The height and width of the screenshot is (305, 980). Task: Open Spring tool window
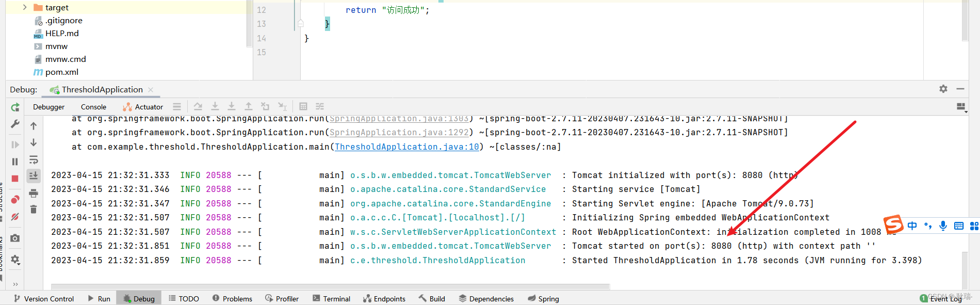pos(543,298)
